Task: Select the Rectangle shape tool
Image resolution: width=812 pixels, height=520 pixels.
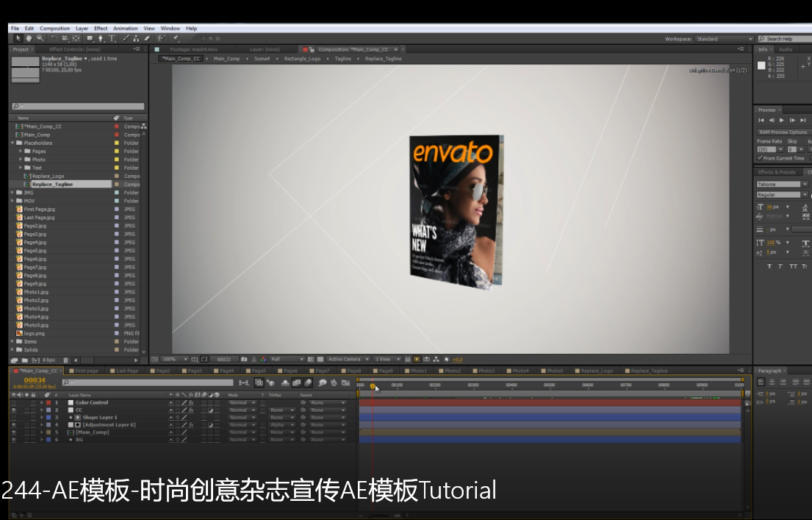Action: 90,38
